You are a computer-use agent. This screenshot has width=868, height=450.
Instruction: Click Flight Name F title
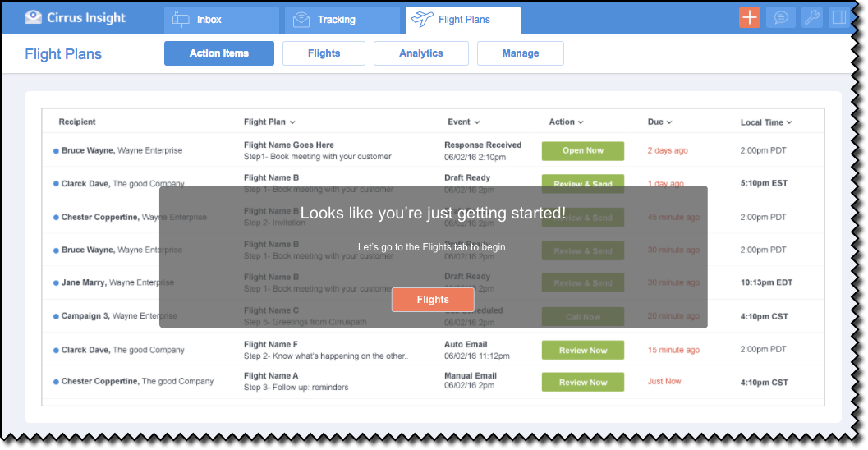tap(271, 344)
